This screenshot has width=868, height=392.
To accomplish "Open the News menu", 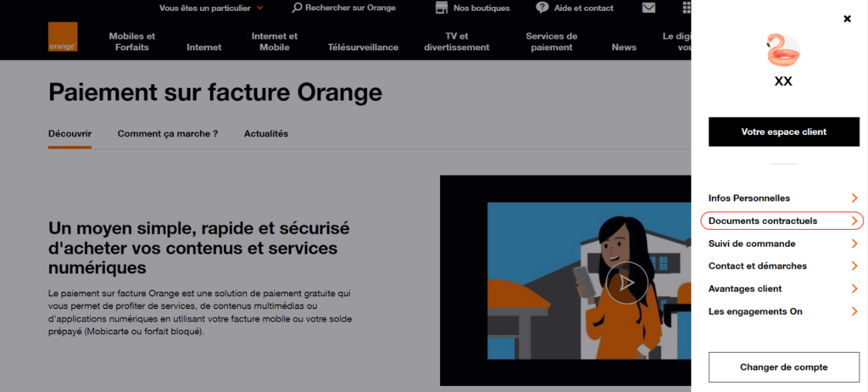I will point(624,48).
